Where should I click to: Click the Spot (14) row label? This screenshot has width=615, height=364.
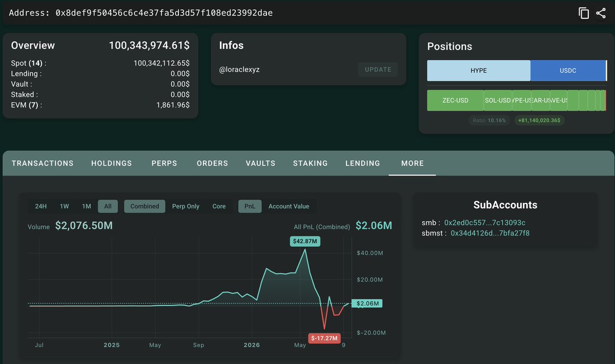tap(29, 63)
